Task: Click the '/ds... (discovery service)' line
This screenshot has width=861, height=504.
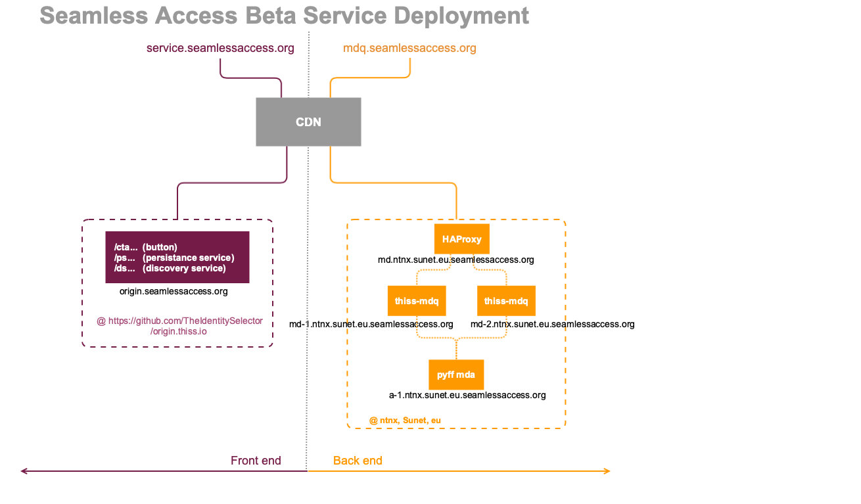Action: (x=170, y=268)
